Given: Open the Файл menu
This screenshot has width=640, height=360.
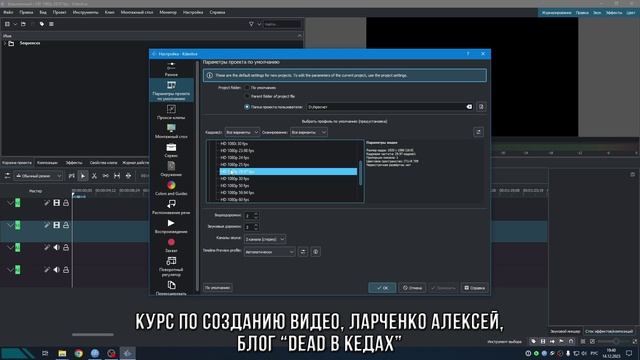Looking at the screenshot, I should click(x=8, y=12).
